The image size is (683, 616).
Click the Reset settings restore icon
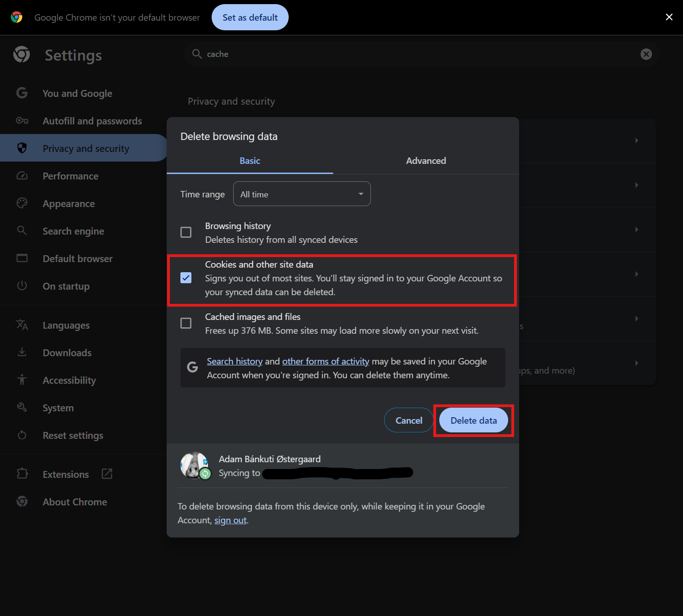pos(22,435)
